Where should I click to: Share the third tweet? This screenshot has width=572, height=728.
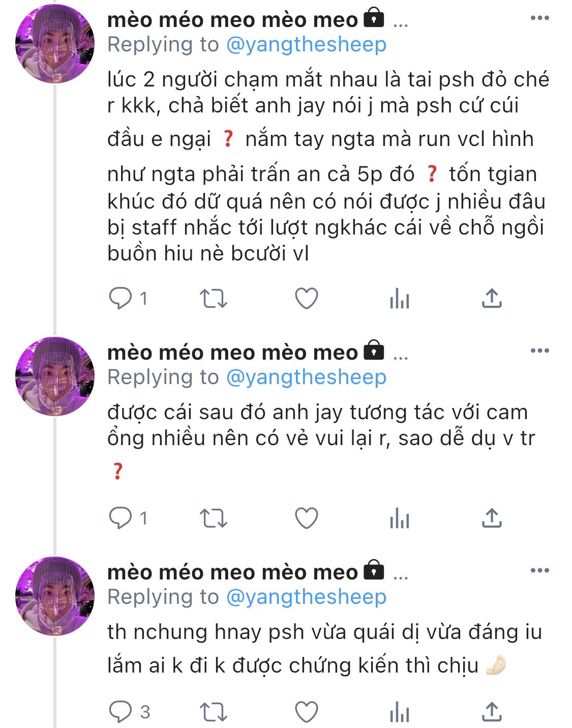492,712
